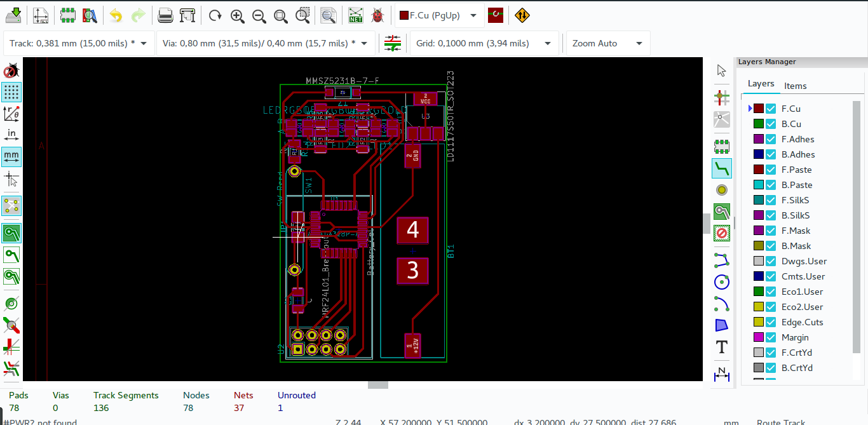Click the B.Paste cyan color swatch
868x425 pixels.
758,185
